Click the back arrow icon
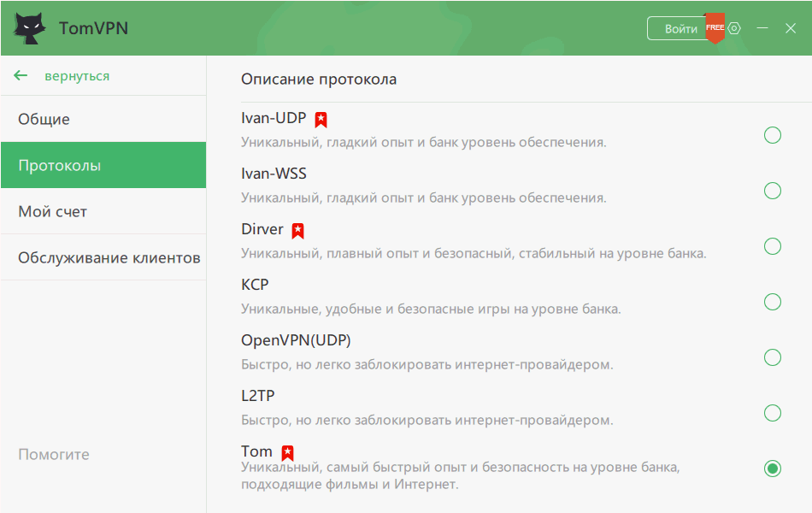812x513 pixels. tap(21, 76)
